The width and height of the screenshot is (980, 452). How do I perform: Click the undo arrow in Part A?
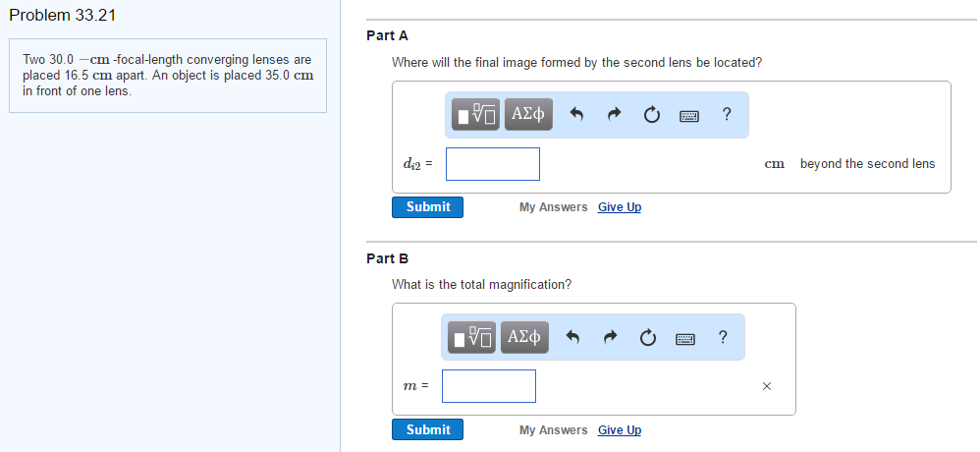tap(577, 116)
